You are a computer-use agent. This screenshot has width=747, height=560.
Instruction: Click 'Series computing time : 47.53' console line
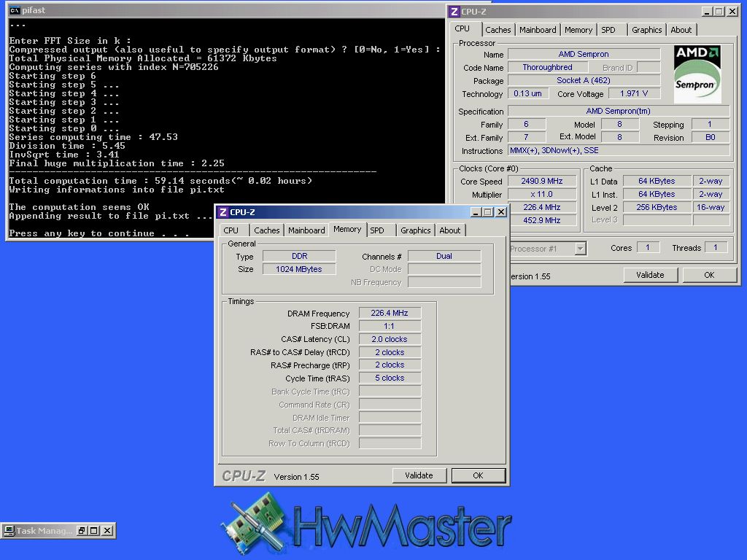[93, 137]
